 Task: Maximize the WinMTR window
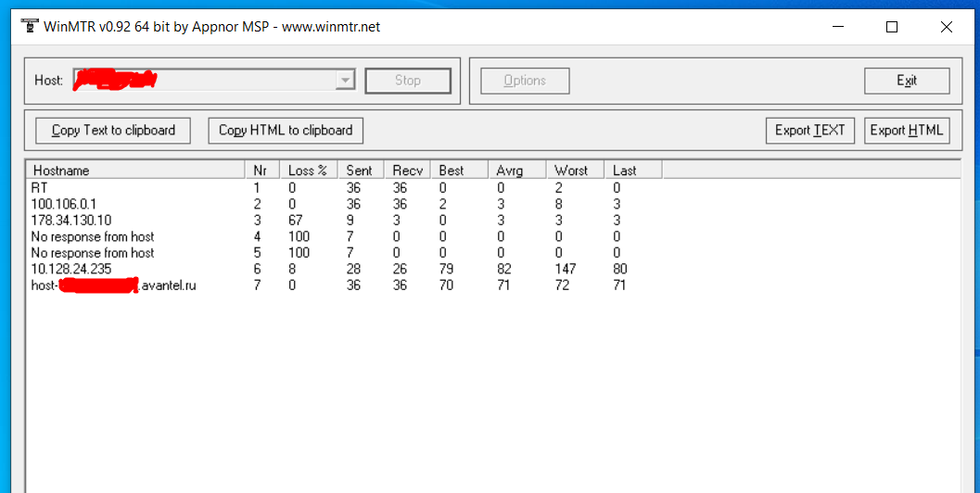pyautogui.click(x=892, y=27)
